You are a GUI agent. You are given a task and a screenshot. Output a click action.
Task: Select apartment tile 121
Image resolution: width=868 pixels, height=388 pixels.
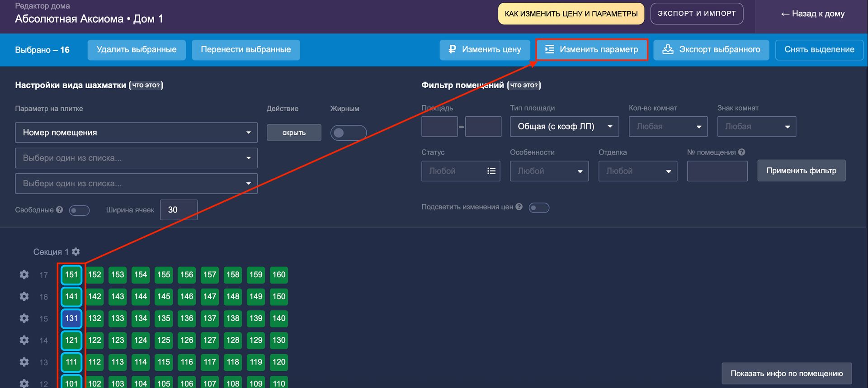click(71, 340)
